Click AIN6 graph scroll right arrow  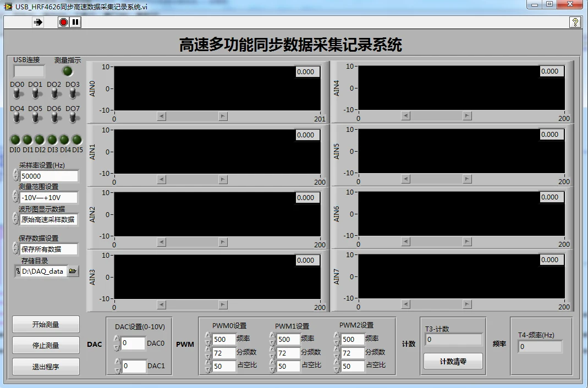pos(467,241)
